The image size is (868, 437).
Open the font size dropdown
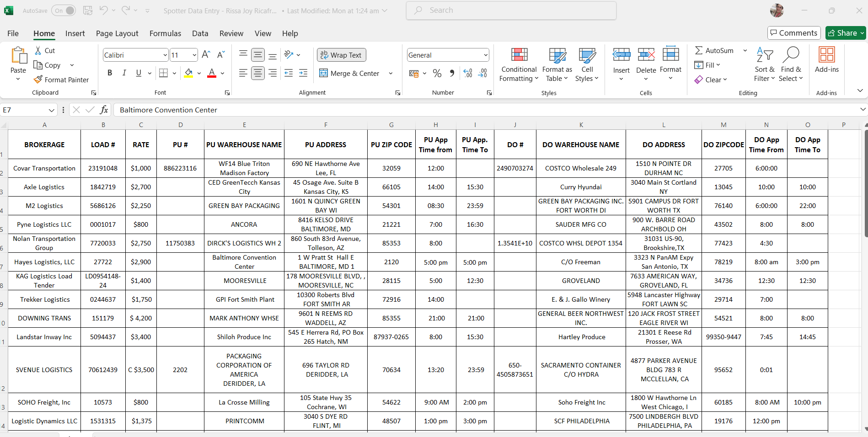coord(194,55)
